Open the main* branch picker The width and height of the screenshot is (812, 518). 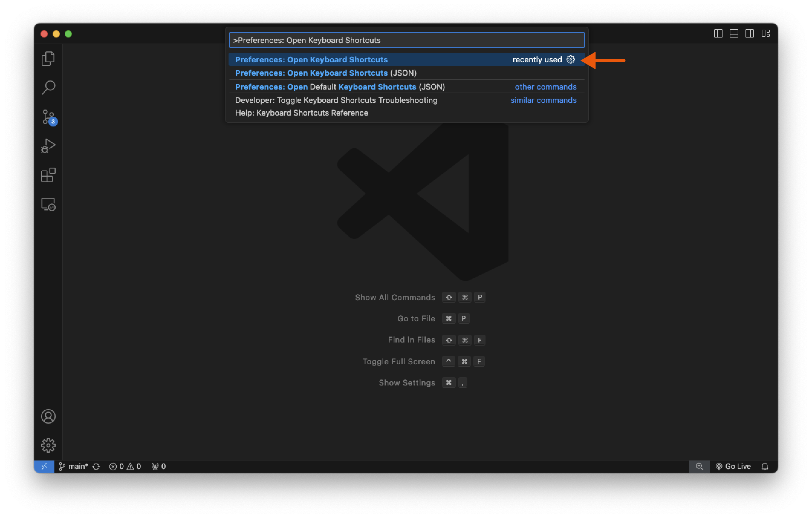74,466
